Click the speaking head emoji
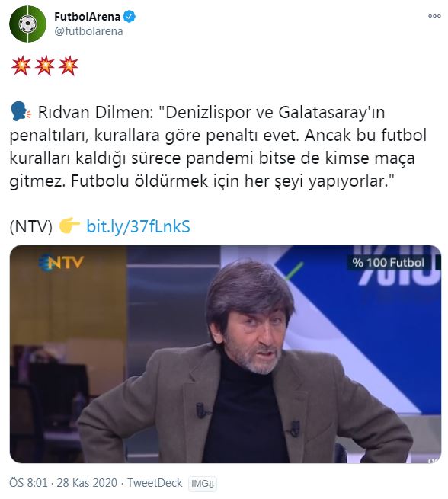 tap(21, 112)
